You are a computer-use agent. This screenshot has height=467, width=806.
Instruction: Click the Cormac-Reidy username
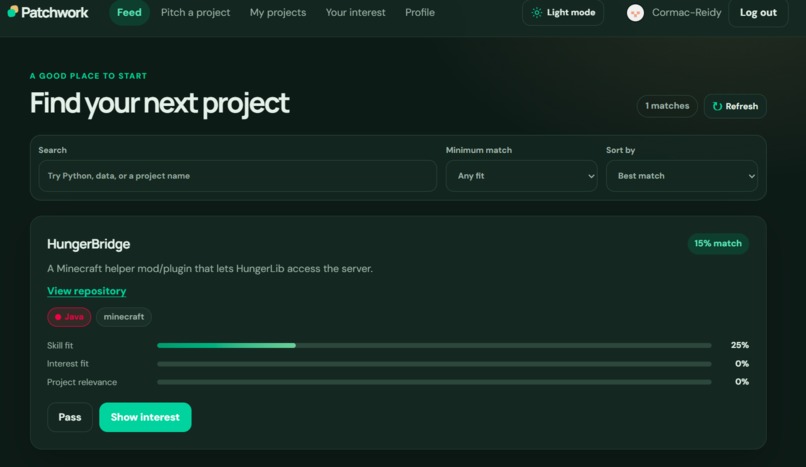coord(686,13)
